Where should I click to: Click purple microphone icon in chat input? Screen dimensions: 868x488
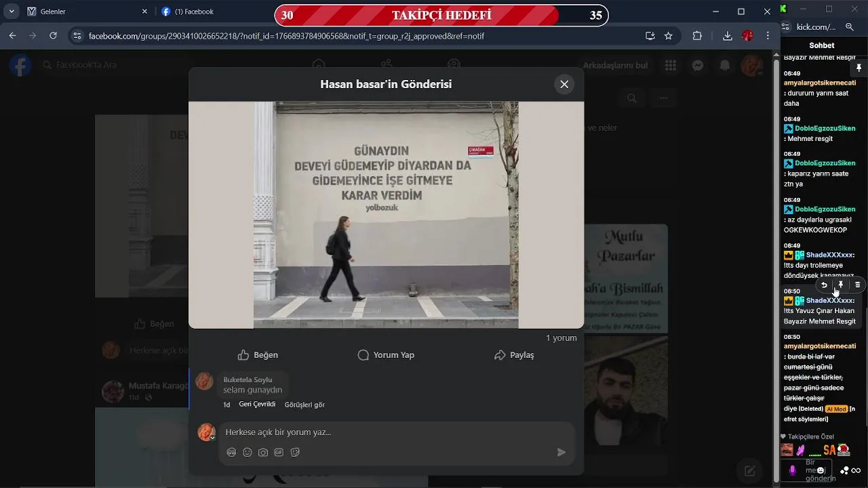click(793, 470)
